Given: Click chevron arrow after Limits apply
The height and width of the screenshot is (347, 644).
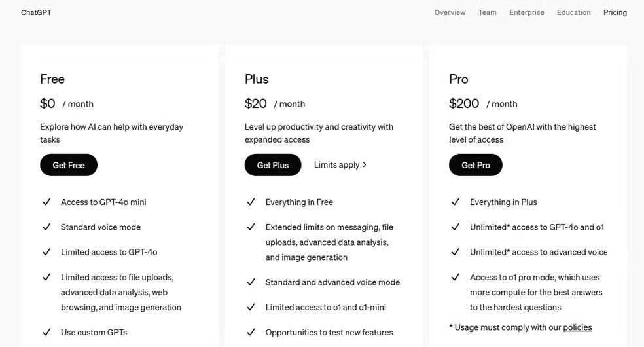Looking at the screenshot, I should point(365,165).
